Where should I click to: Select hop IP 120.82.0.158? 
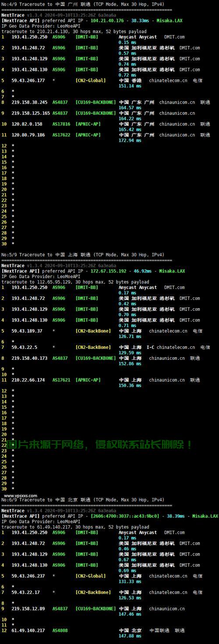pos(27,124)
